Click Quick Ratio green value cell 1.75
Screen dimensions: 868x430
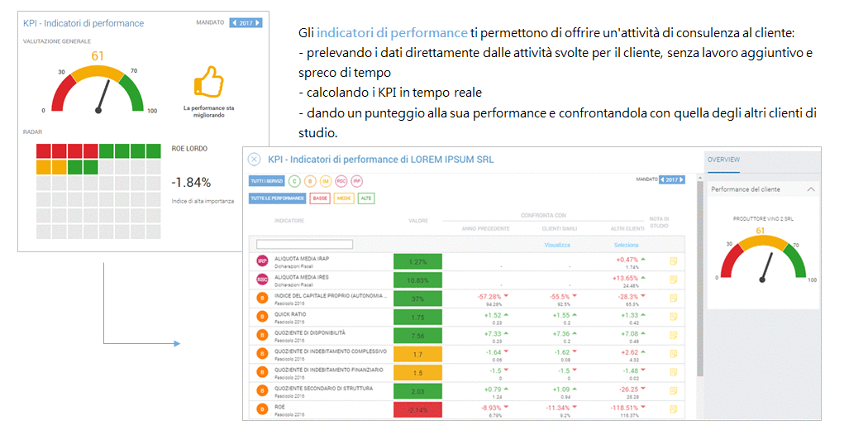pyautogui.click(x=418, y=318)
